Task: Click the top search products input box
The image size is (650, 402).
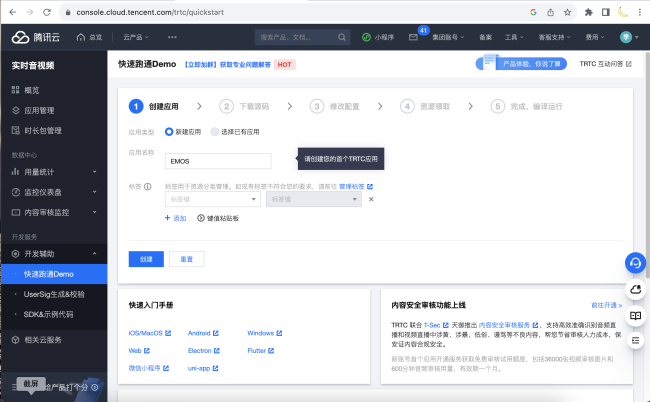Action: tap(303, 37)
